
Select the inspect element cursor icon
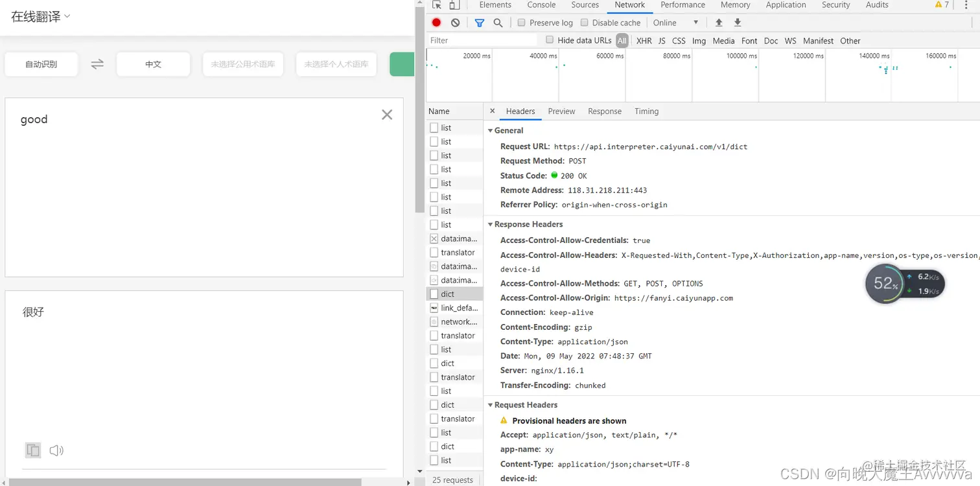[x=437, y=5]
